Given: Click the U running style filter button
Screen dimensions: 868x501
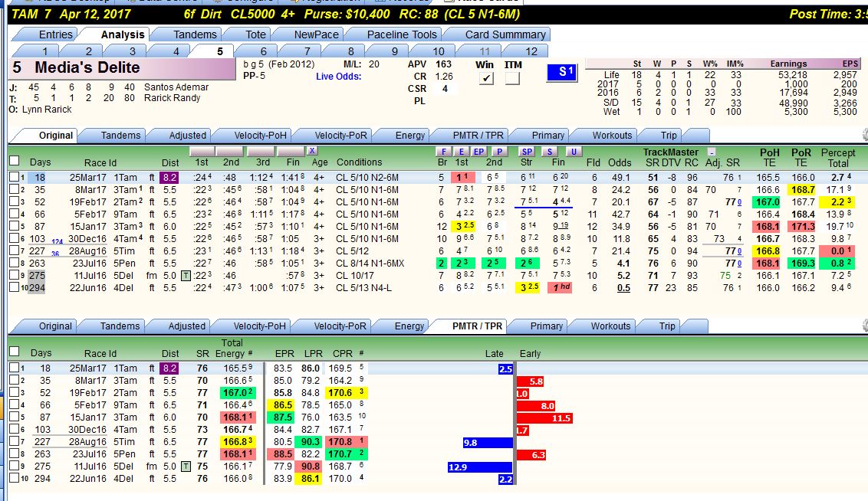Looking at the screenshot, I should (574, 152).
